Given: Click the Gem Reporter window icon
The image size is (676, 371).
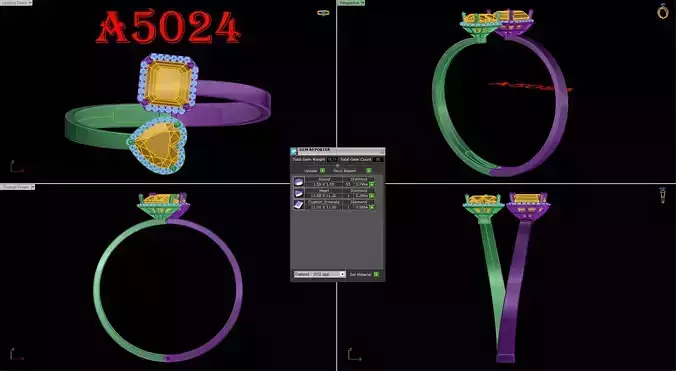Looking at the screenshot, I should (x=294, y=151).
